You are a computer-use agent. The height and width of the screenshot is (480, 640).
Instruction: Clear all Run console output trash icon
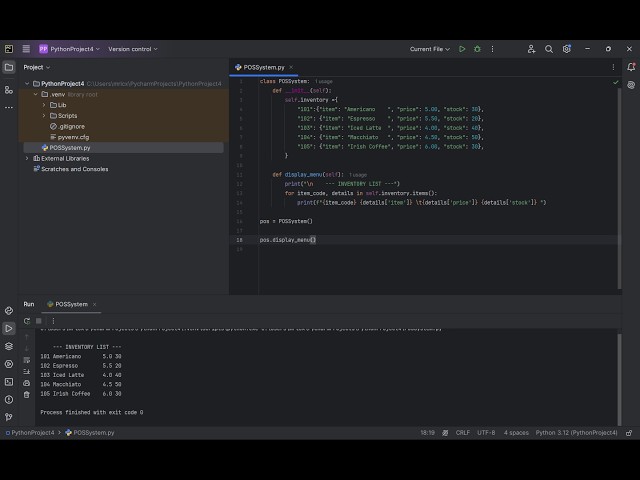click(27, 395)
